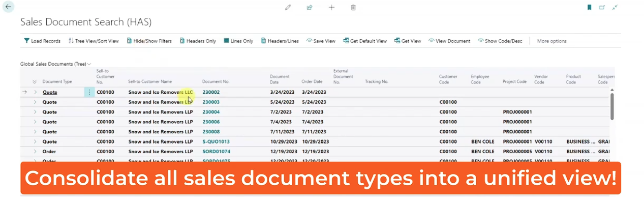Click the row selector arrow of first row
644x197 pixels.
pos(24,92)
